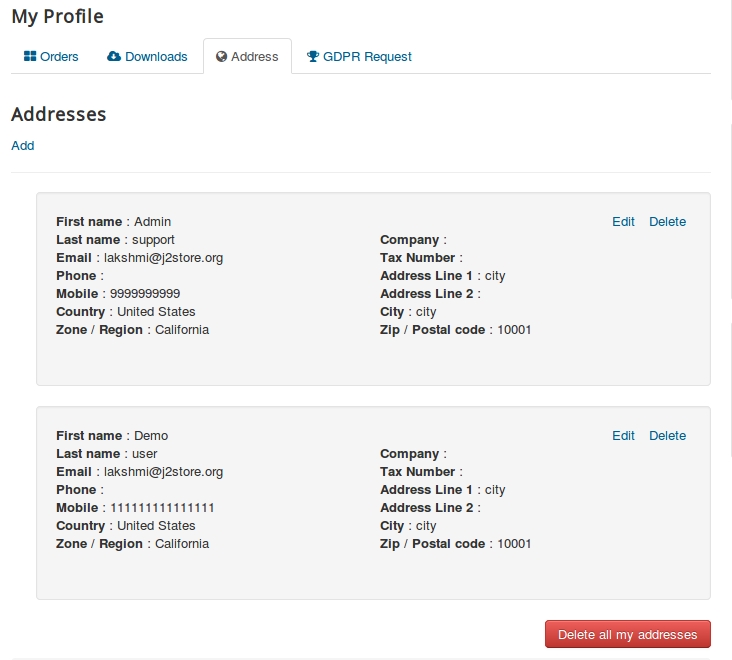
Task: Click the Add link under Addresses
Action: [23, 146]
